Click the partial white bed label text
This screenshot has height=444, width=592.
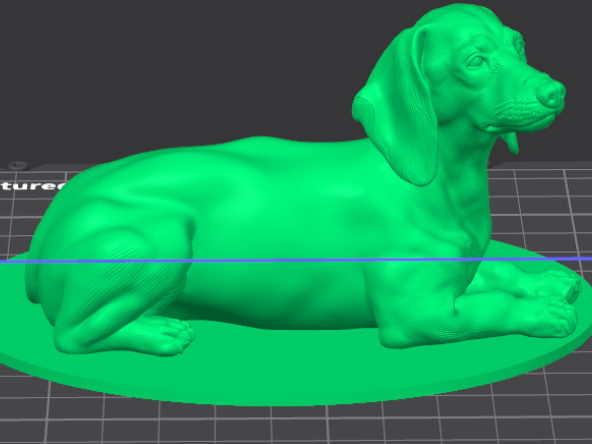point(32,186)
